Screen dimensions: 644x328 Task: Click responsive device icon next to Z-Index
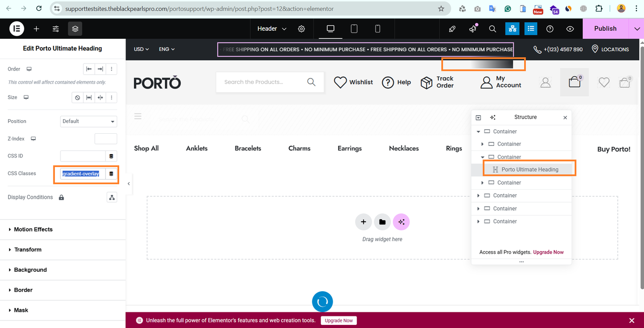(x=34, y=139)
